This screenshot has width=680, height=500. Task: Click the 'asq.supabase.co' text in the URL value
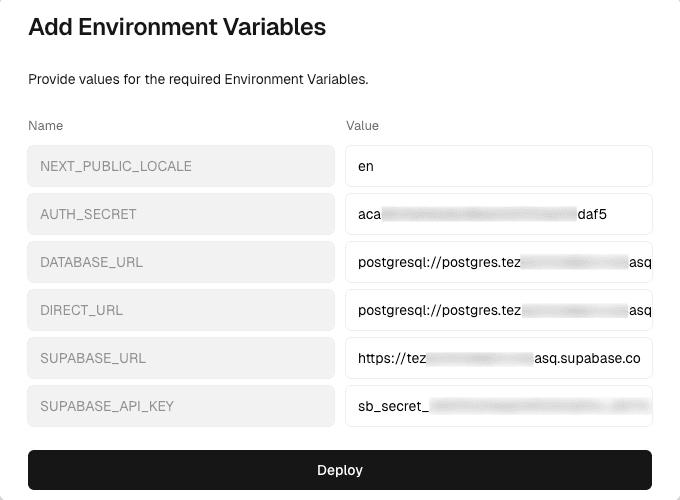[x=587, y=358]
